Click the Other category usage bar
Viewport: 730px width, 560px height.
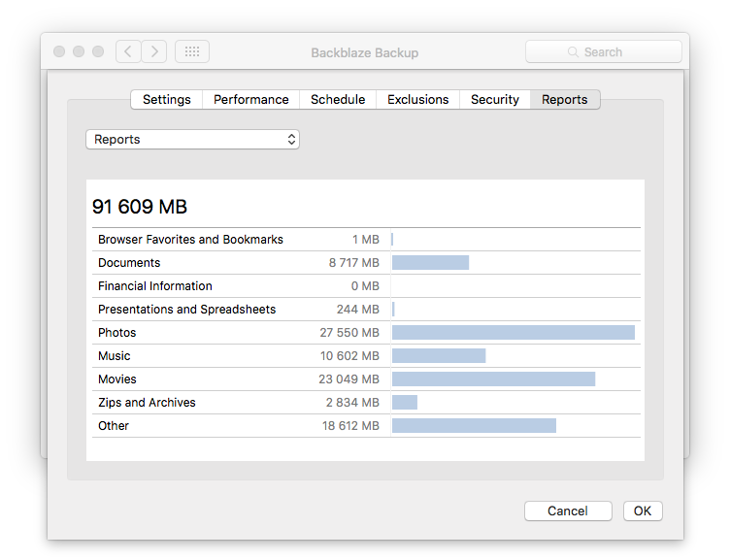click(474, 425)
